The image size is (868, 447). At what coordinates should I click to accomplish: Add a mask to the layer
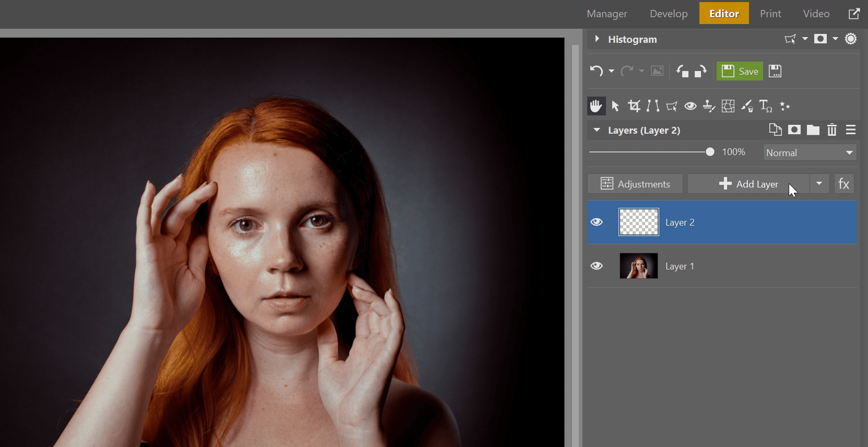pos(794,130)
